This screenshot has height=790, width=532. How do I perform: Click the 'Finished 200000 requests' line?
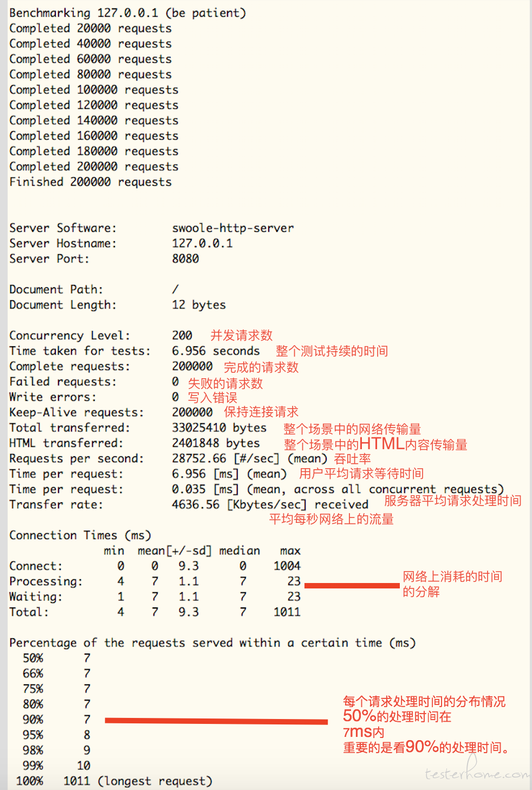pos(90,182)
